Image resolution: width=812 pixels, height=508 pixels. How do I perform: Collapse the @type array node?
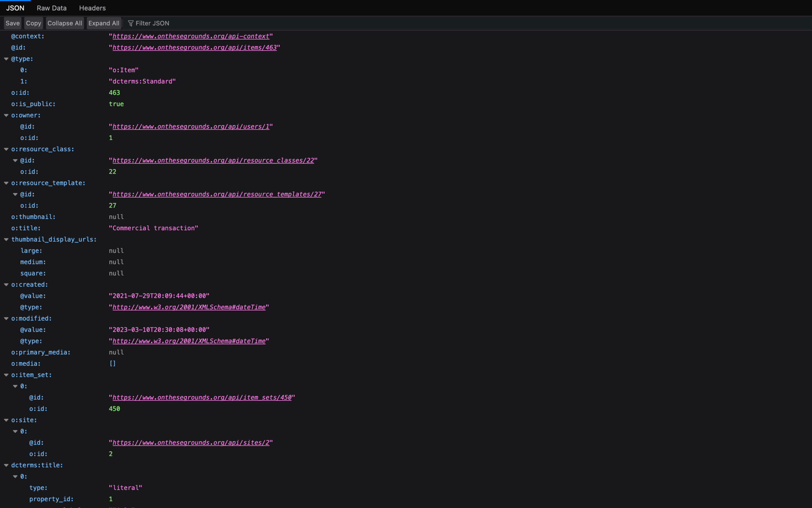[x=6, y=59]
